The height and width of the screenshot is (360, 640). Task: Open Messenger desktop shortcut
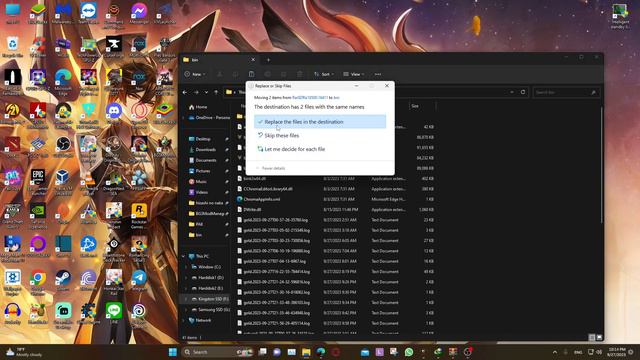click(x=139, y=13)
